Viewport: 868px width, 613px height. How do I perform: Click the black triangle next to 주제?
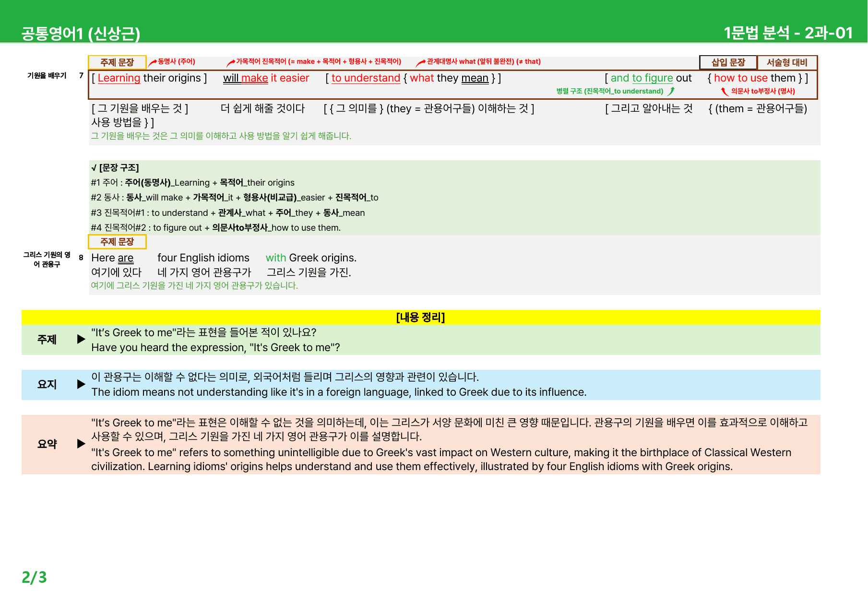(81, 339)
